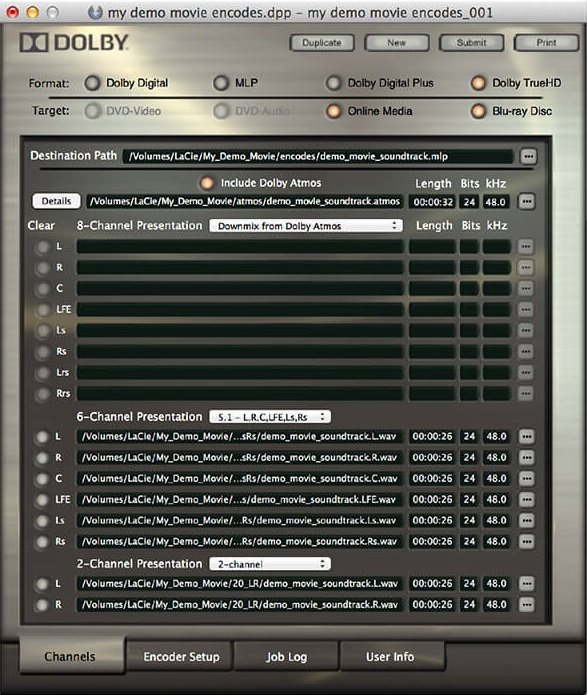Browse file for 6-channel Ls.wav row
The width and height of the screenshot is (587, 695).
[x=526, y=520]
